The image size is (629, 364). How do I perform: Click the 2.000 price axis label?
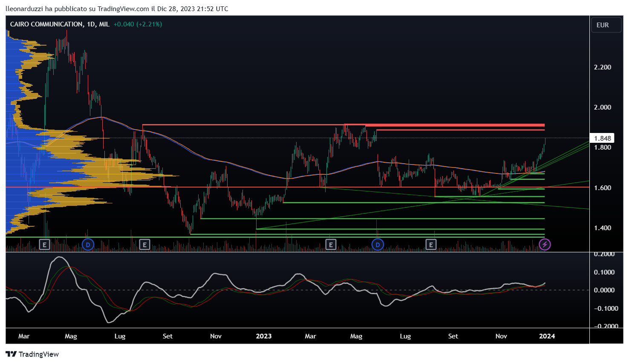tap(602, 107)
